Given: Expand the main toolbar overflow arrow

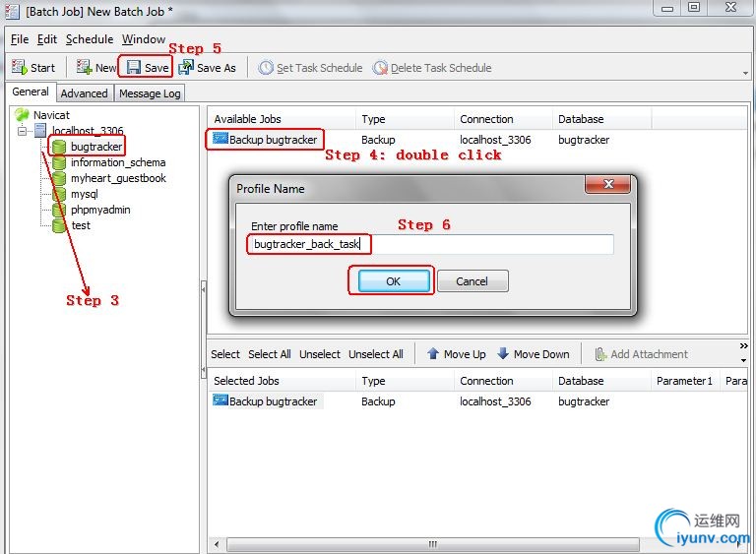Looking at the screenshot, I should point(745,73).
